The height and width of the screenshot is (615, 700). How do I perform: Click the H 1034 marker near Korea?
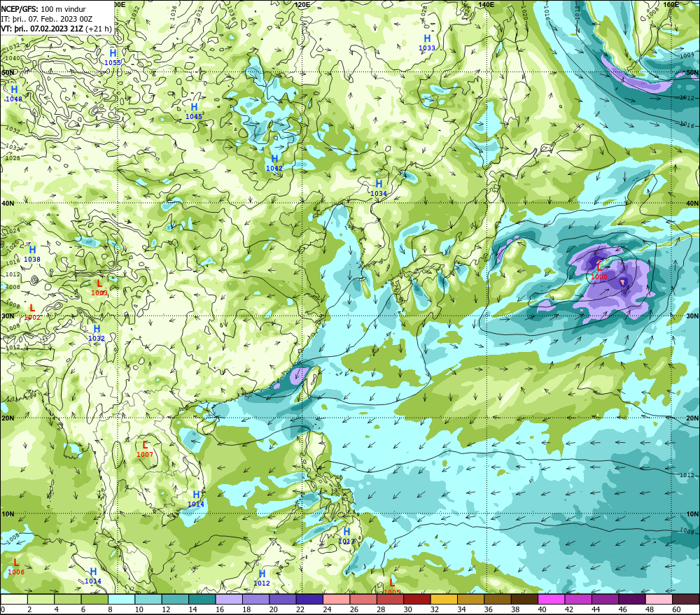(x=379, y=188)
